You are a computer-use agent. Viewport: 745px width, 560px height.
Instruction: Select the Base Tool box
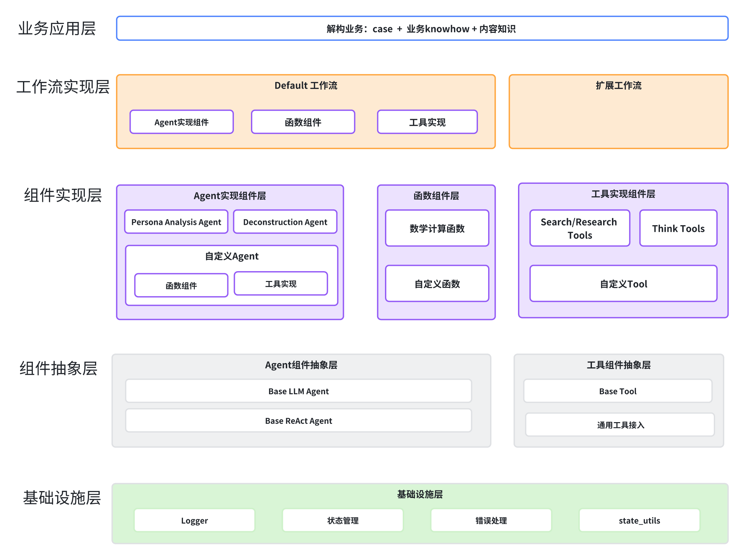(x=617, y=391)
